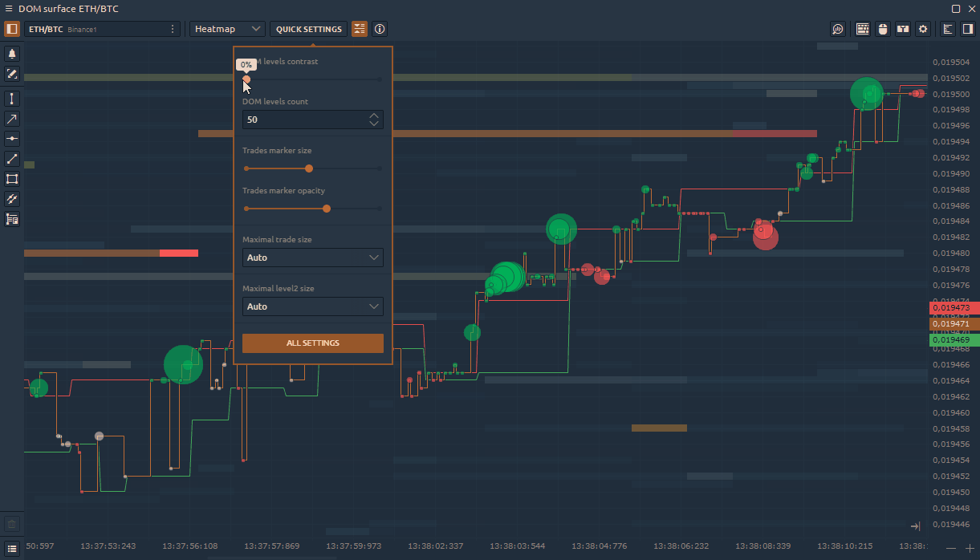The width and height of the screenshot is (980, 560).
Task: Click the QUICK SETTINGS button
Action: pyautogui.click(x=309, y=29)
